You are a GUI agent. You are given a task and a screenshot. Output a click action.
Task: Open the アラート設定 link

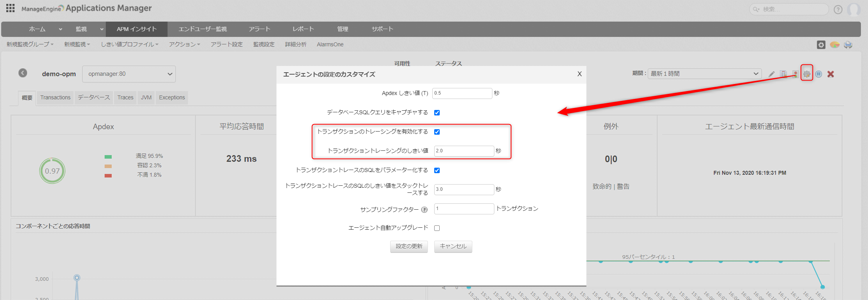pyautogui.click(x=227, y=44)
